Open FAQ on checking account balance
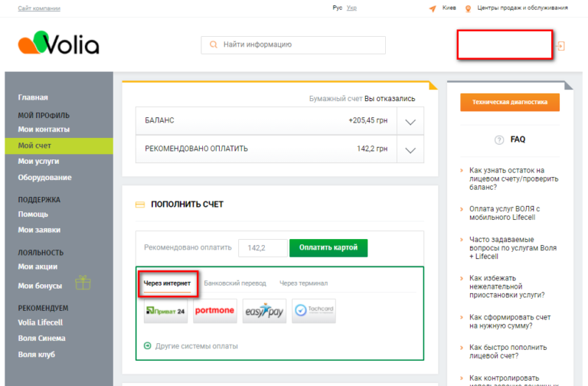 (514, 179)
